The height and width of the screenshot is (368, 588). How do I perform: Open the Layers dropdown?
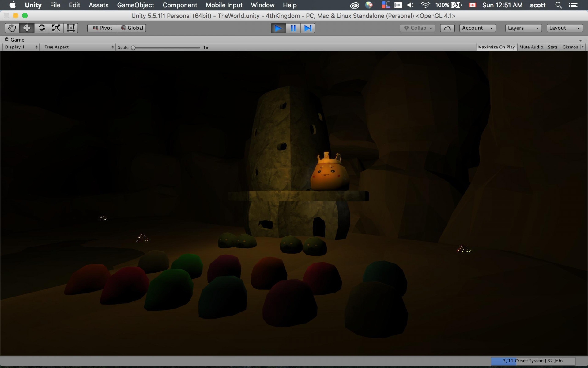click(523, 28)
